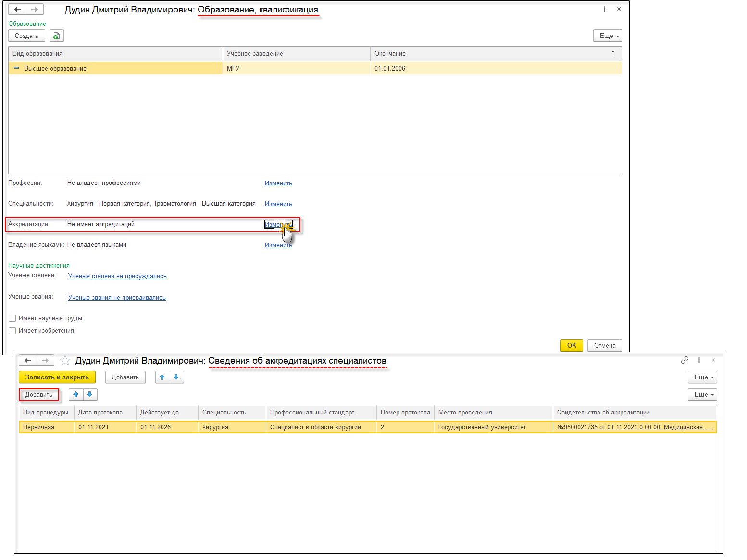The image size is (747, 560).
Task: Select Место проведения column header
Action: coord(494,412)
